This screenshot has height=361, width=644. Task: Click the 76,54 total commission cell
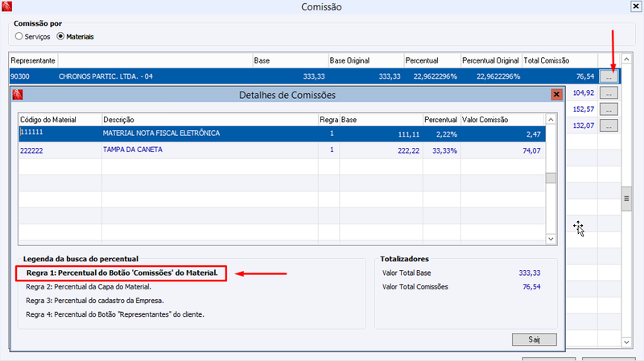(x=585, y=76)
